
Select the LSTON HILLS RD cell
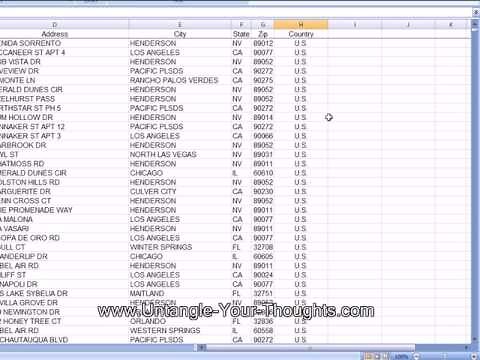coord(64,182)
